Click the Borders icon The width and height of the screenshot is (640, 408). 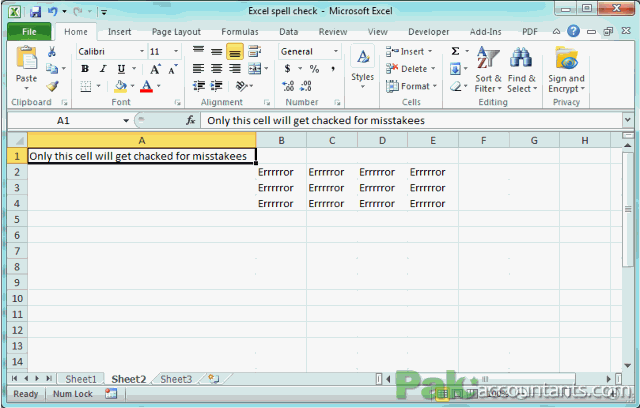click(x=86, y=86)
